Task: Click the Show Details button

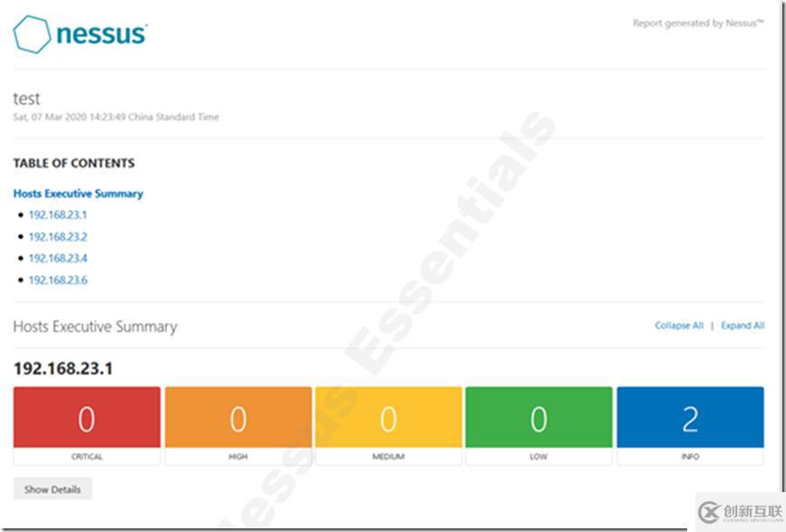Action: [53, 488]
